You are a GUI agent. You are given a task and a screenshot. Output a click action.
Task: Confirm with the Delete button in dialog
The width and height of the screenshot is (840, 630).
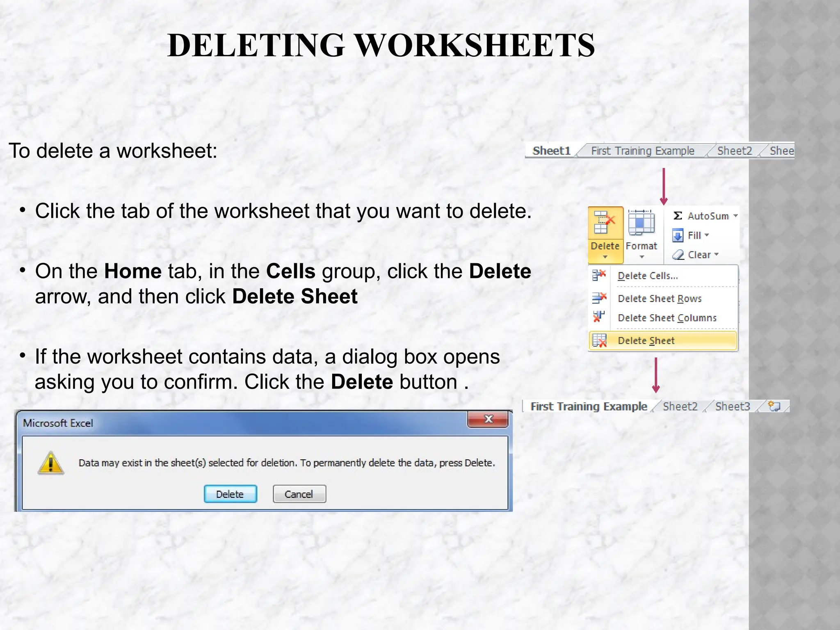(230, 494)
